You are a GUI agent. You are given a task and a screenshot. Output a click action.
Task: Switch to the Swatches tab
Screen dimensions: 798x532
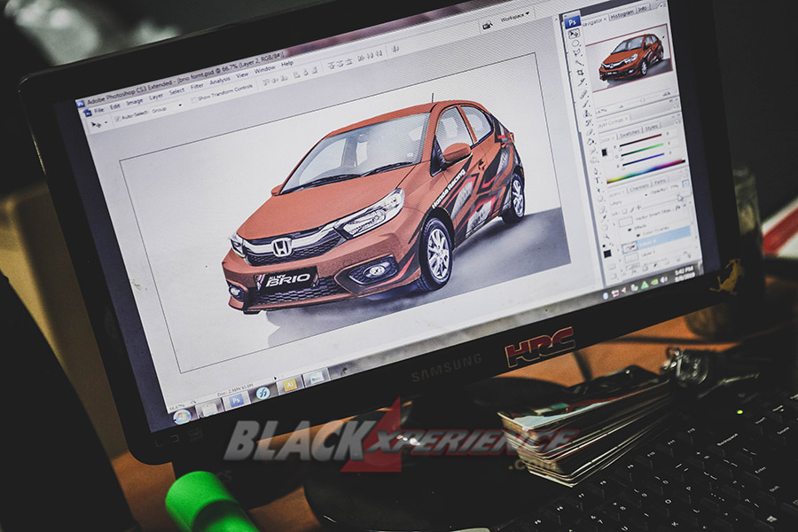click(x=630, y=133)
